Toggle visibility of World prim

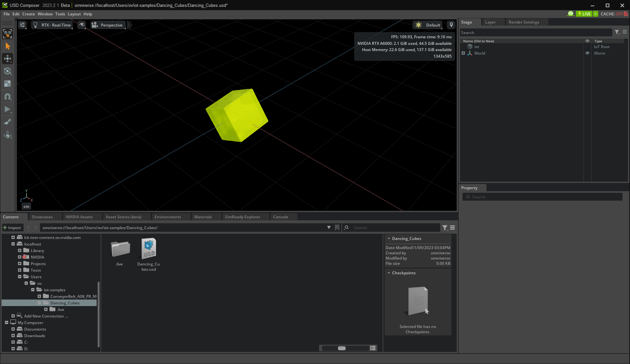point(587,53)
